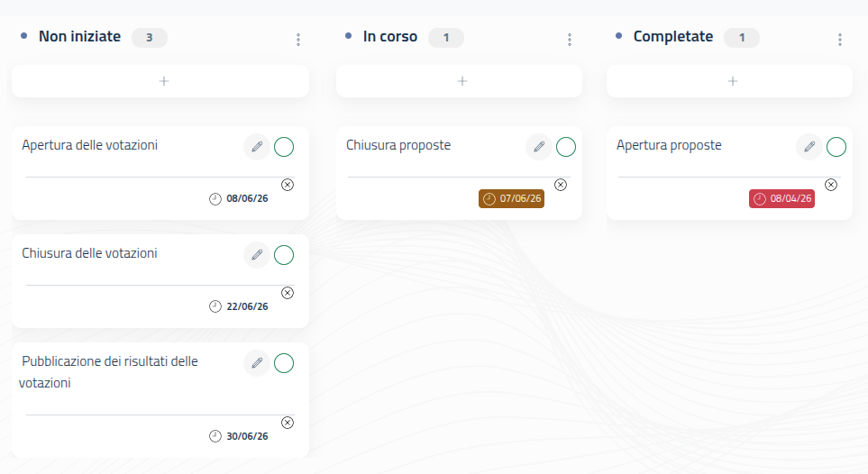The image size is (868, 474).
Task: Edit the Apertura proposte card
Action: point(809,147)
